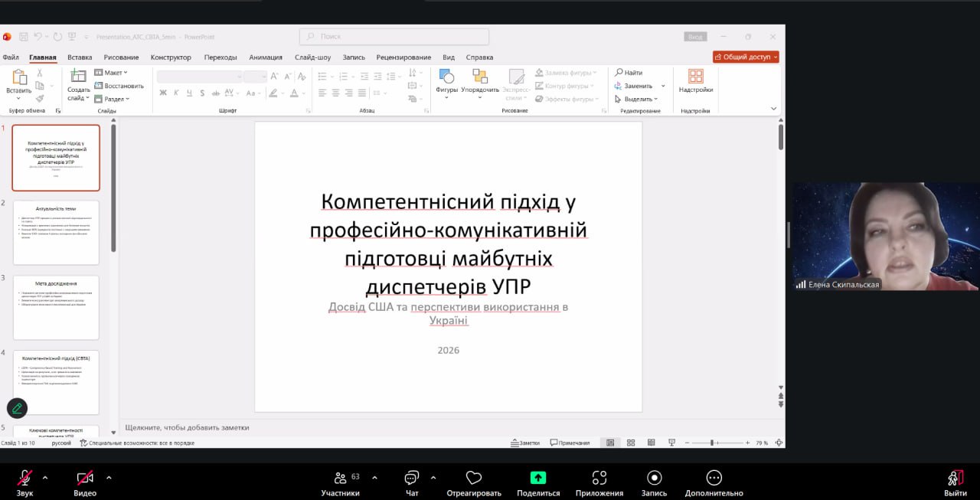Turn on camera with Видео button
Image resolution: width=980 pixels, height=500 pixels.
(85, 478)
